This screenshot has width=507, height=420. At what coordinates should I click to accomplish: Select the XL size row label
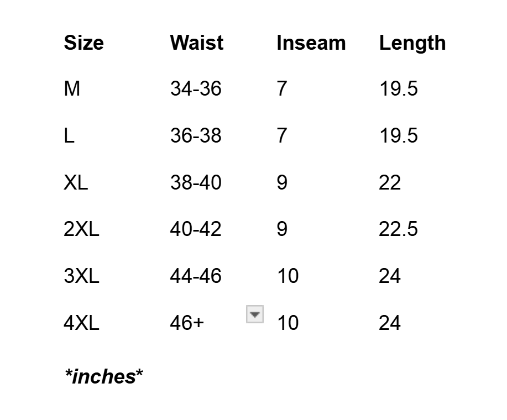pos(76,182)
